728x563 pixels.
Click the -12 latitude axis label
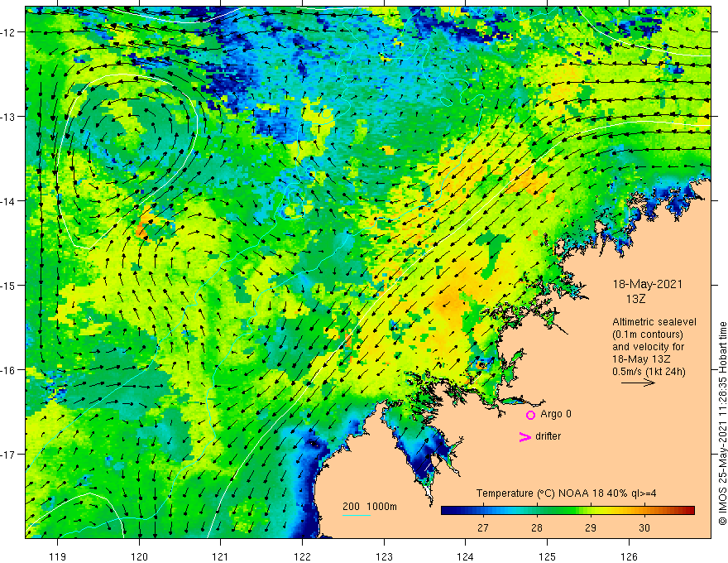9,32
